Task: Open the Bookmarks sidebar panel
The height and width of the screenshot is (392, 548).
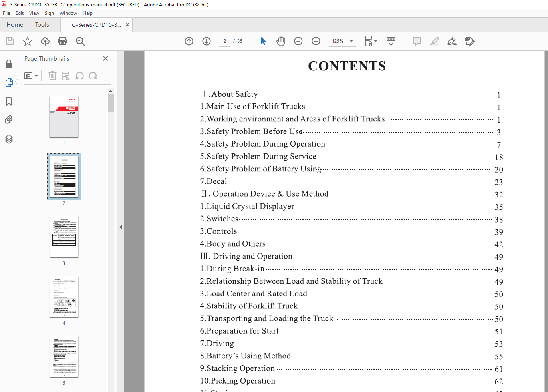Action: (x=9, y=101)
